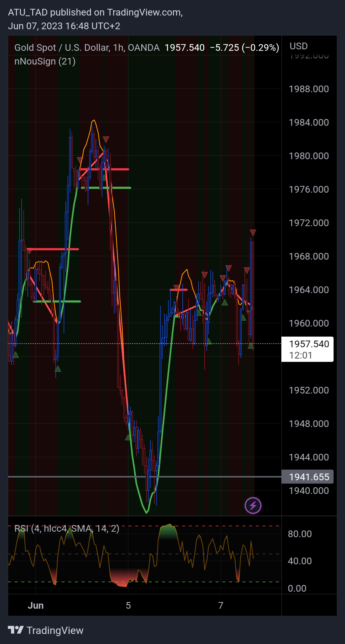345x644 pixels.
Task: Click the RSI 80.00 axis label
Action: pos(300,534)
